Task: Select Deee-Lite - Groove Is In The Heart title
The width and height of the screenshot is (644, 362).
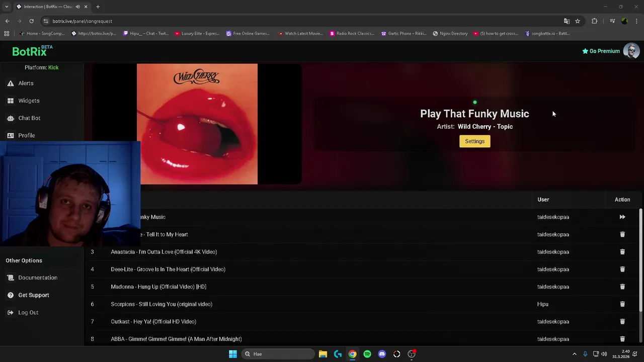Action: coord(168,269)
